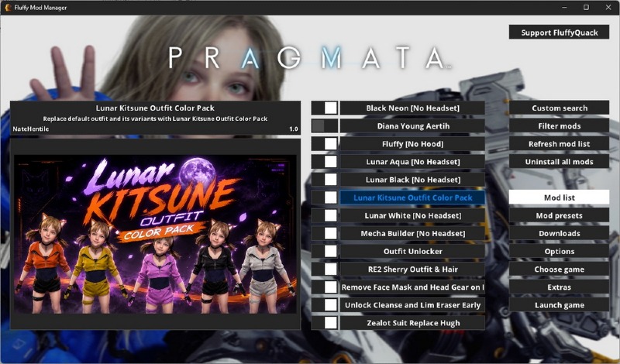Select the Lunar White [No Headset] mod
620x364 pixels.
pyautogui.click(x=412, y=215)
